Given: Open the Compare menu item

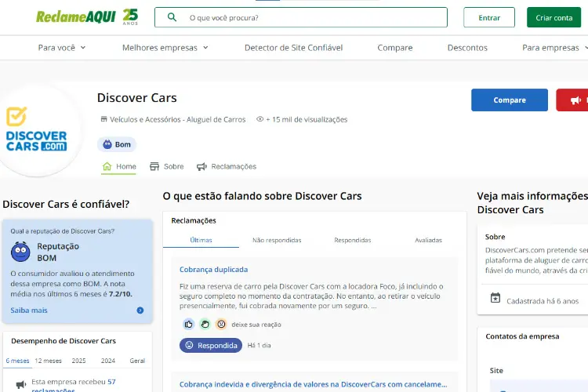Looking at the screenshot, I should (395, 48).
